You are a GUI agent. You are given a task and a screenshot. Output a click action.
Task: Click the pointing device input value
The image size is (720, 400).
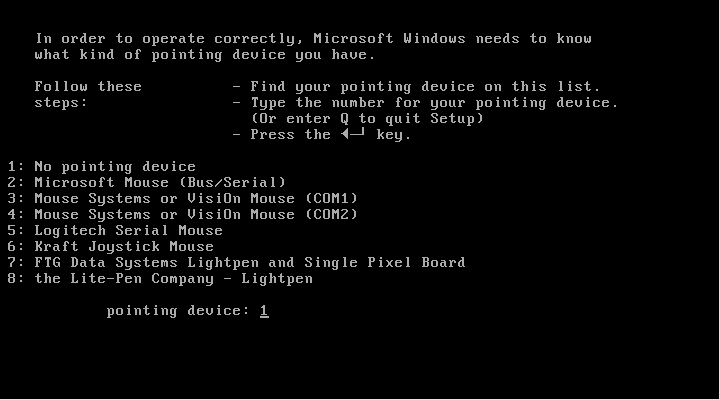point(264,311)
